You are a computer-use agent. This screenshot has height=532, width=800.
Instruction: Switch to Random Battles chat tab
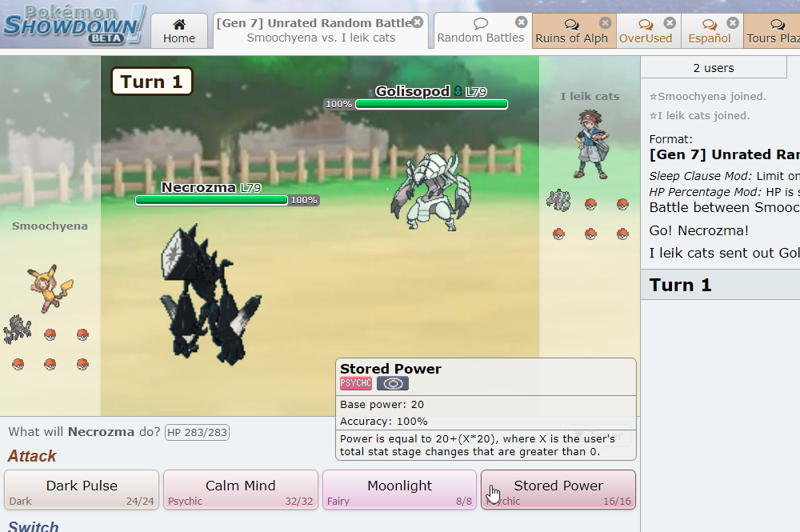pos(481,31)
